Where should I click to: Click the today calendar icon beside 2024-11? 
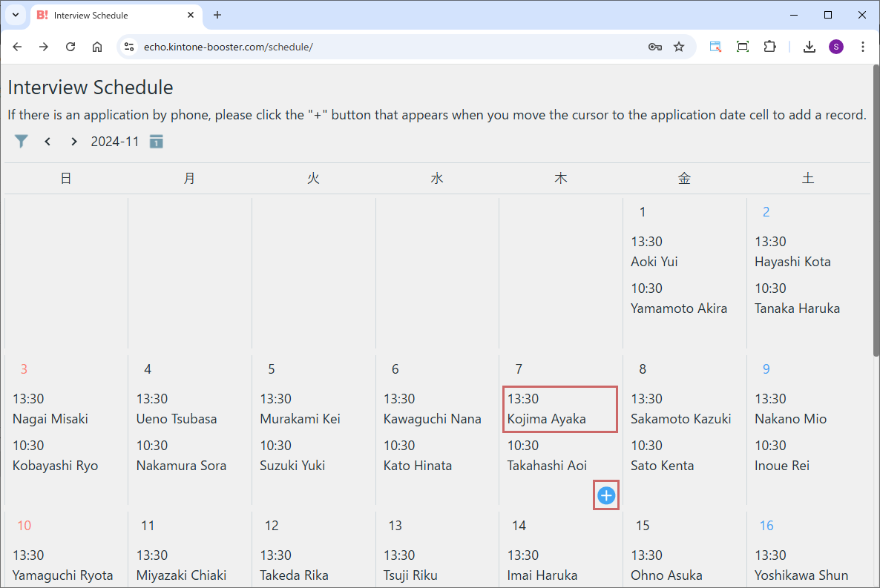pos(156,142)
